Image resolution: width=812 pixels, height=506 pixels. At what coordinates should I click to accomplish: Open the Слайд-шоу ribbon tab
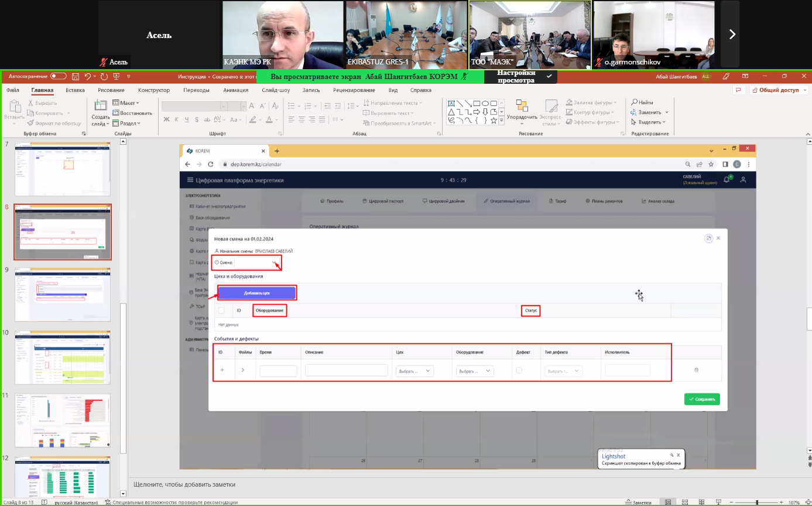pyautogui.click(x=276, y=90)
